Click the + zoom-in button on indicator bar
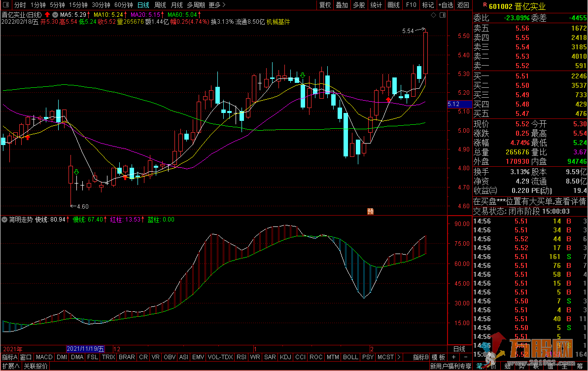This screenshot has width=588, height=371. tap(454, 357)
